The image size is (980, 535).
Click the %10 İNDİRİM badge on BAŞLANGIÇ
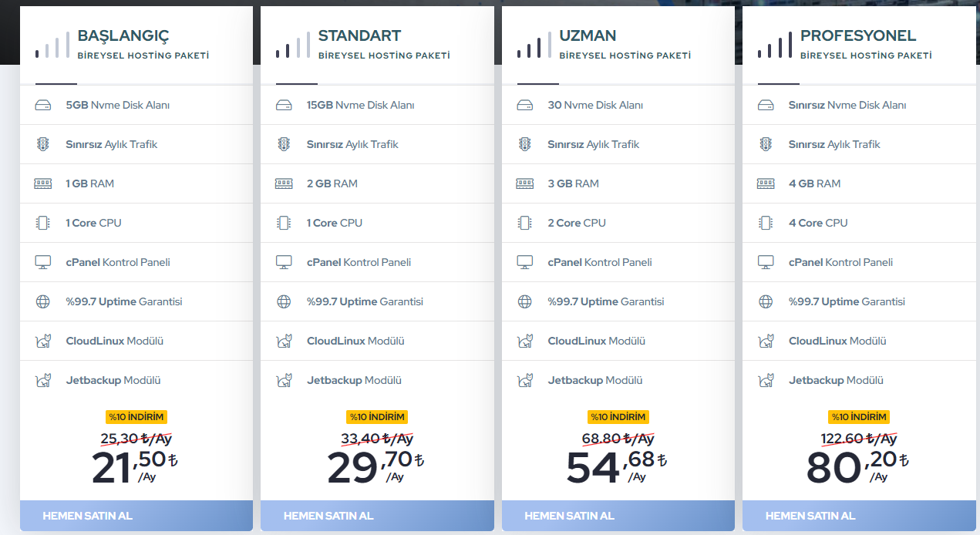[136, 417]
